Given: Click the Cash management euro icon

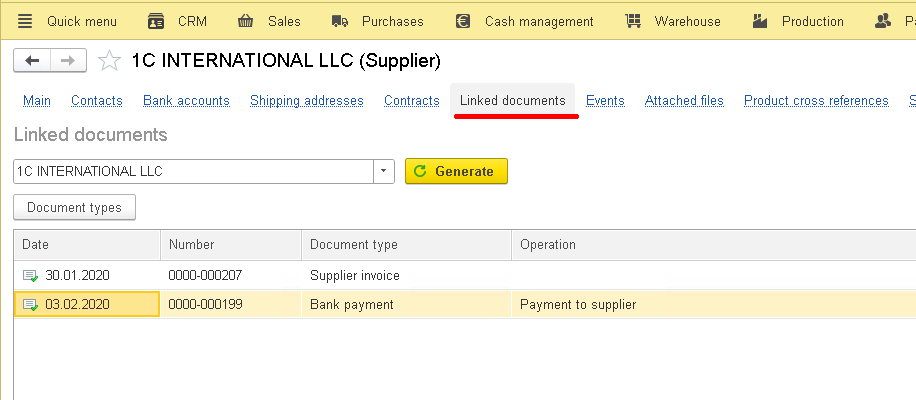Looking at the screenshot, I should 462,21.
